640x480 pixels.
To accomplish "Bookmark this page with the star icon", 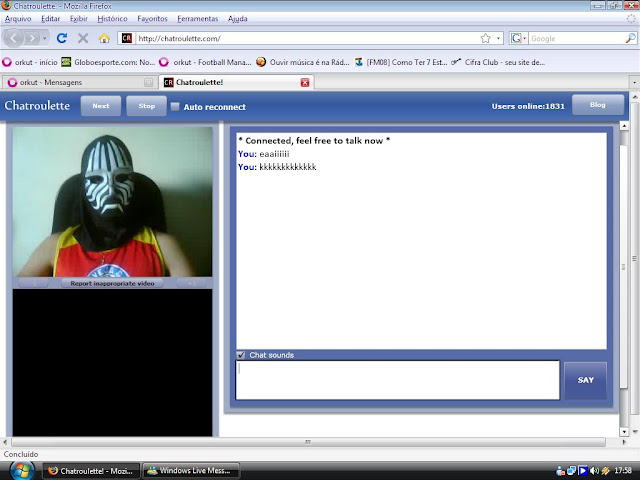I will click(x=485, y=38).
